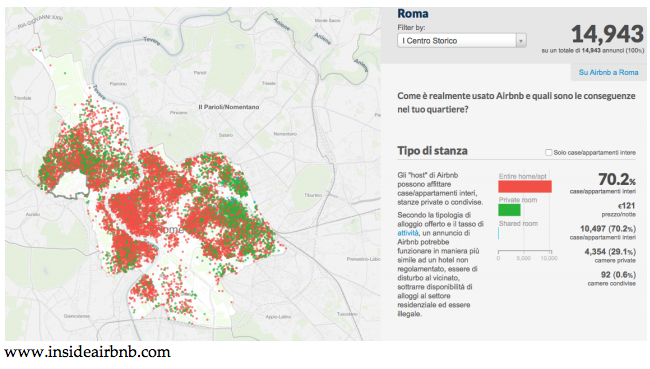The height and width of the screenshot is (369, 650).
Task: Click the green Private room bar
Action: tap(509, 210)
